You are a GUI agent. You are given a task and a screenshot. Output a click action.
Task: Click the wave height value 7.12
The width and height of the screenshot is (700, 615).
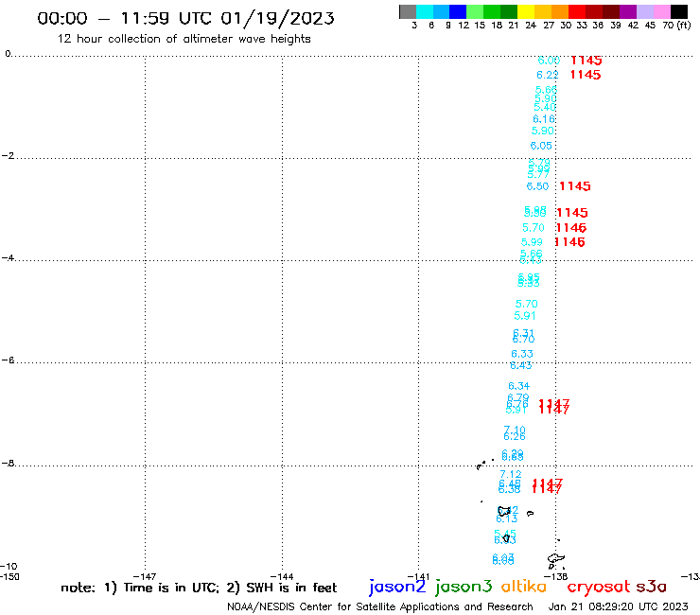point(510,474)
